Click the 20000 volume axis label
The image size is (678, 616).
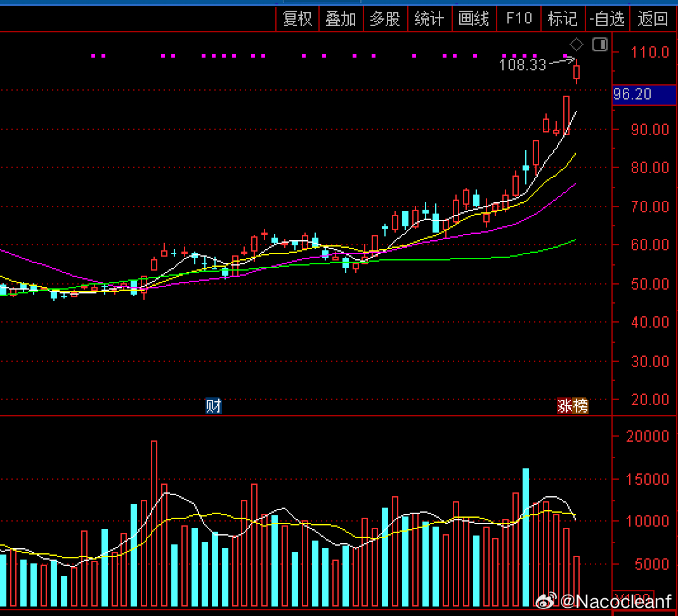click(648, 436)
